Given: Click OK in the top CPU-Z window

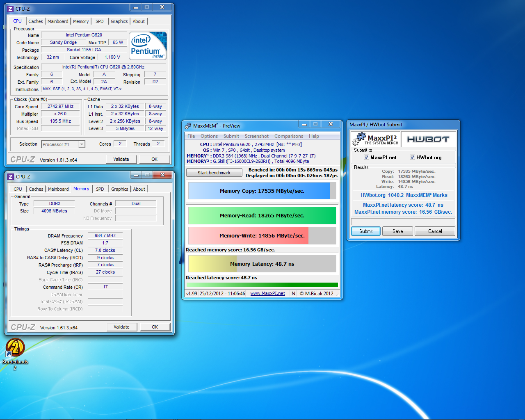Looking at the screenshot, I should pos(155,159).
